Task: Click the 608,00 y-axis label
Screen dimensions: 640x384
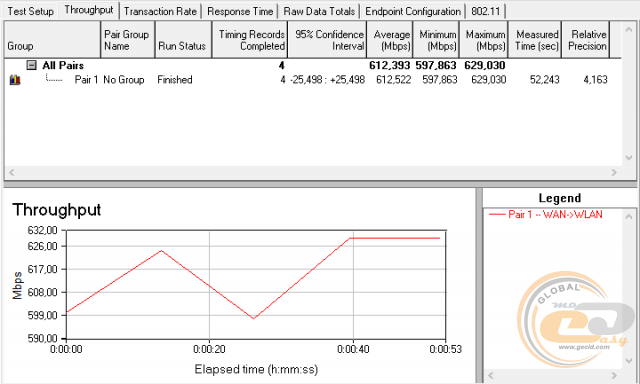Action: tap(42, 292)
